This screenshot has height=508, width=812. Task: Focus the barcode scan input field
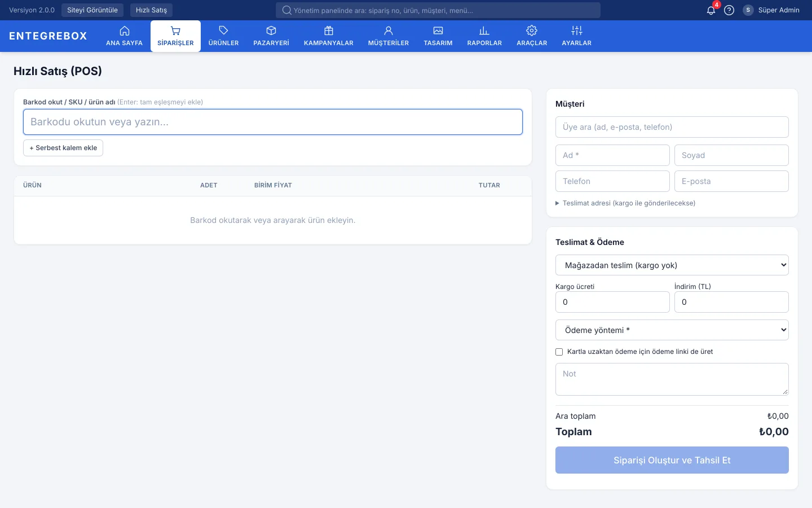273,122
